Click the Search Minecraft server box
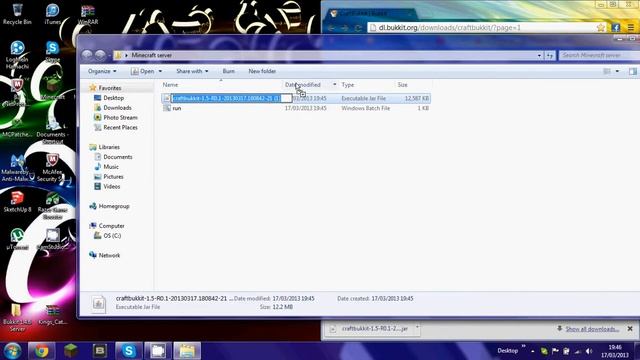 (598, 55)
